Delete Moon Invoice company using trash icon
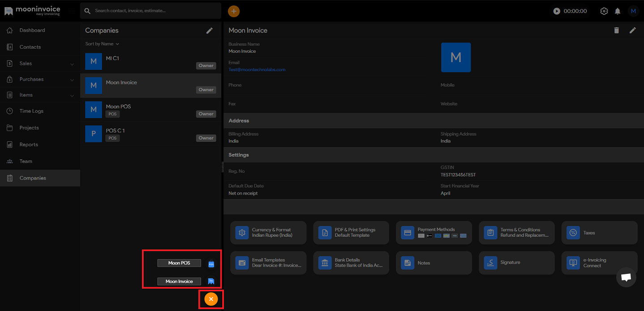Viewport: 644px width, 311px height. point(617,30)
